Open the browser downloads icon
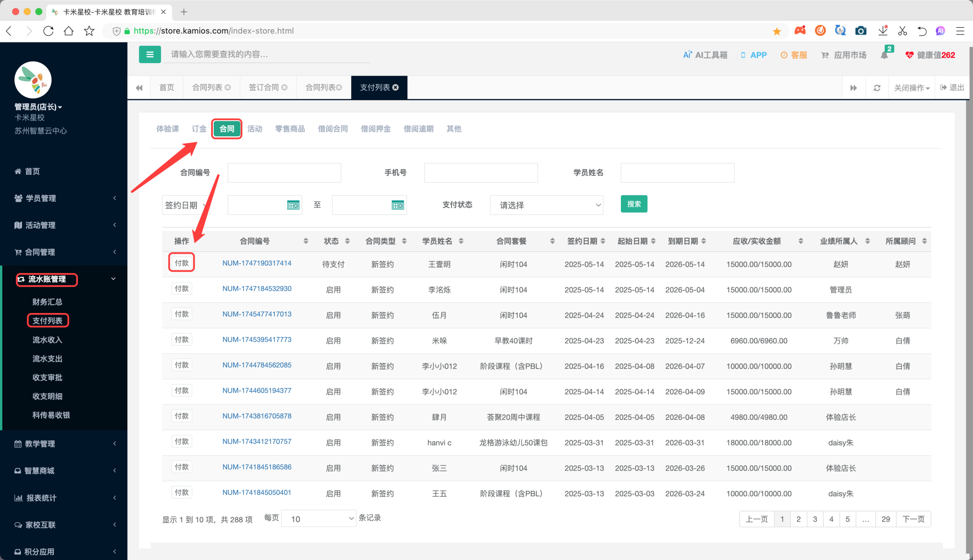The height and width of the screenshot is (560, 973). tap(883, 31)
